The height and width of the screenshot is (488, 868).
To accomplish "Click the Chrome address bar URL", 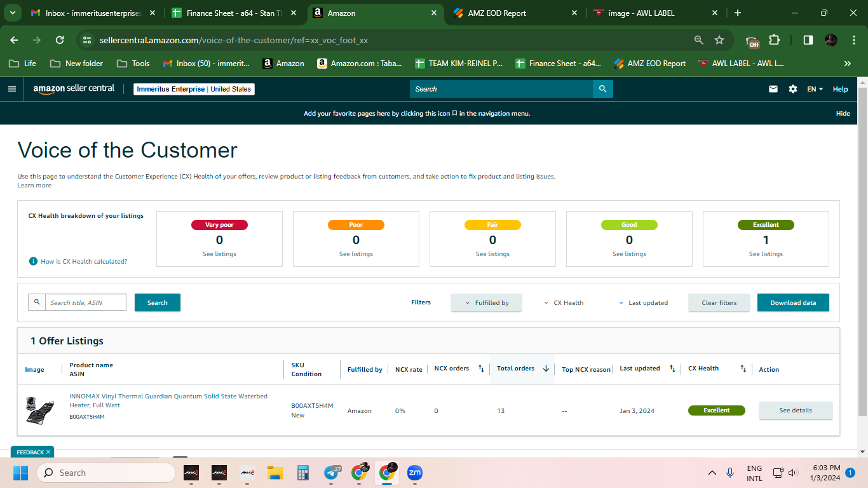I will [x=234, y=40].
